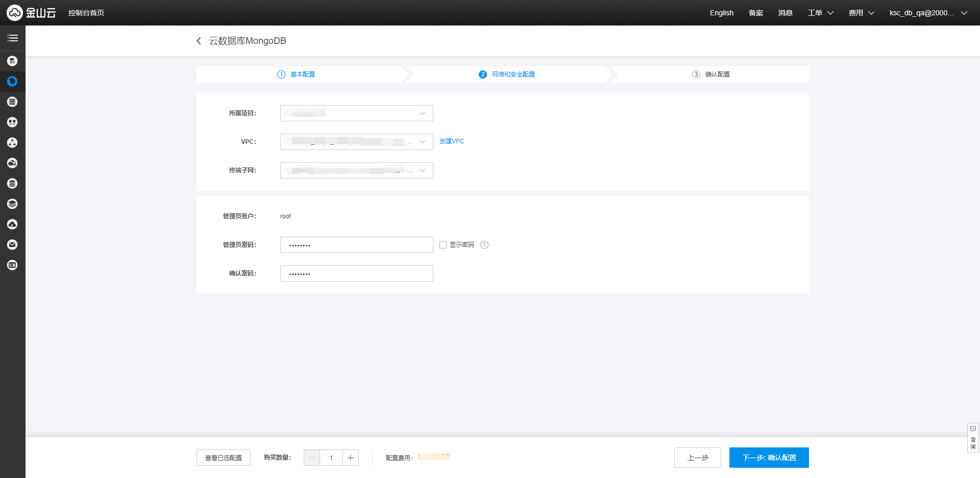Click 下一步: 确认配置 button
This screenshot has width=980, height=478.
(x=769, y=458)
